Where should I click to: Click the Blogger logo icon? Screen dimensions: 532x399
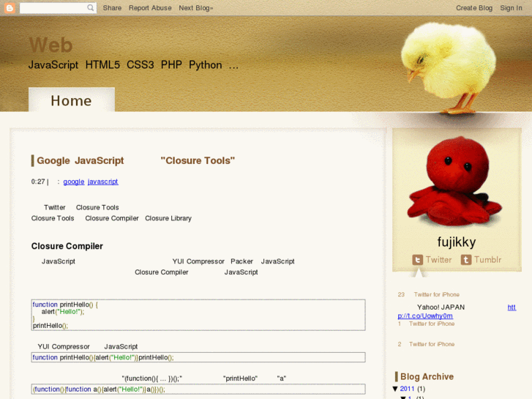pos(10,8)
